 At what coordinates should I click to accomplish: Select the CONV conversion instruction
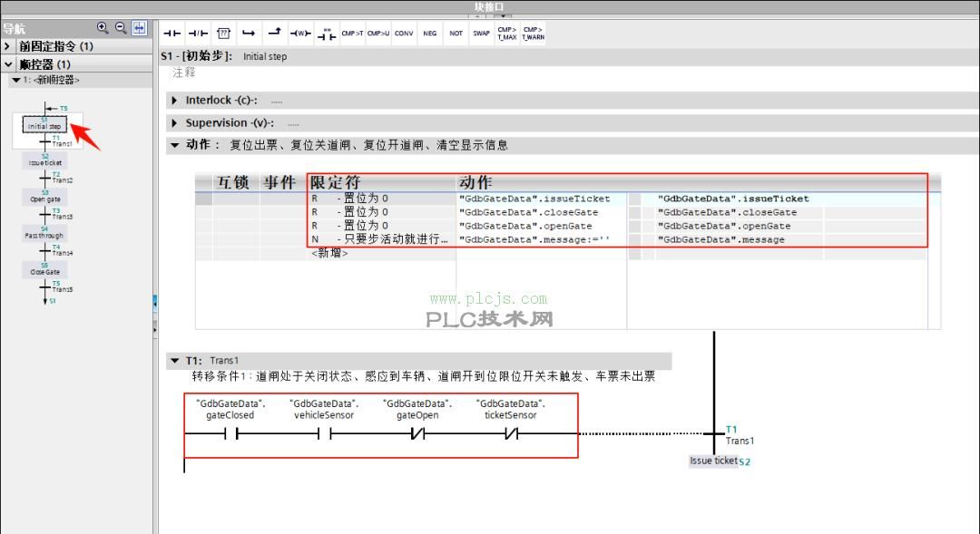tap(404, 33)
